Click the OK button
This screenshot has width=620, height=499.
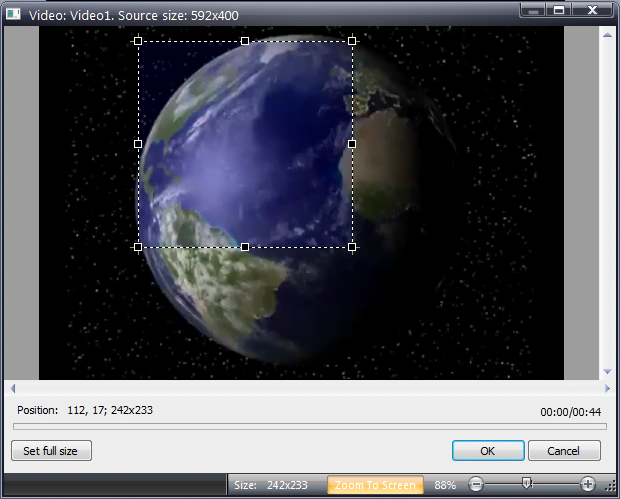(x=488, y=451)
